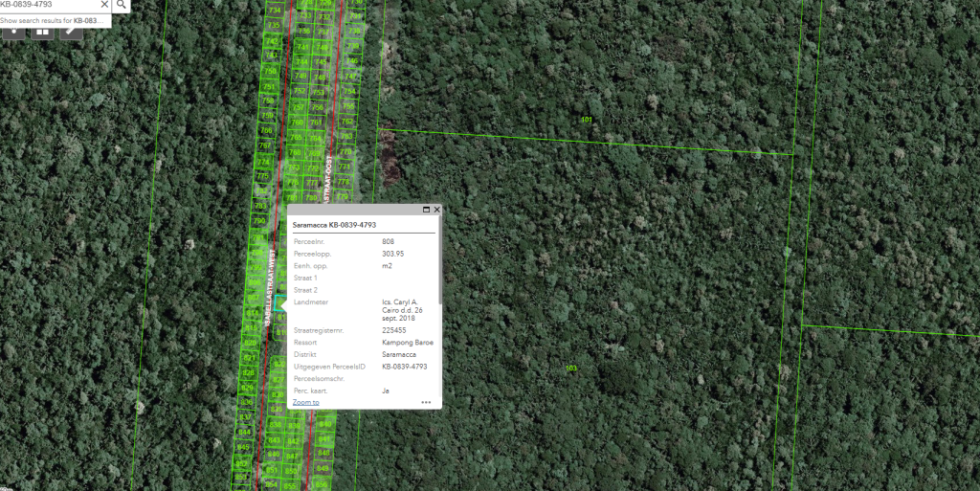Viewport: 980px width, 491px height.
Task: Click parcel 762 on the map
Action: tap(347, 122)
